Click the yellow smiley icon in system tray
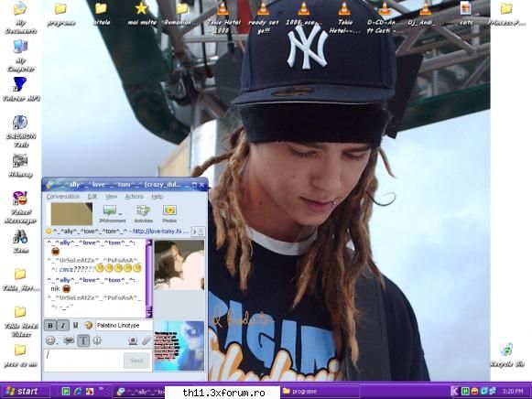The height and width of the screenshot is (399, 532). [475, 391]
